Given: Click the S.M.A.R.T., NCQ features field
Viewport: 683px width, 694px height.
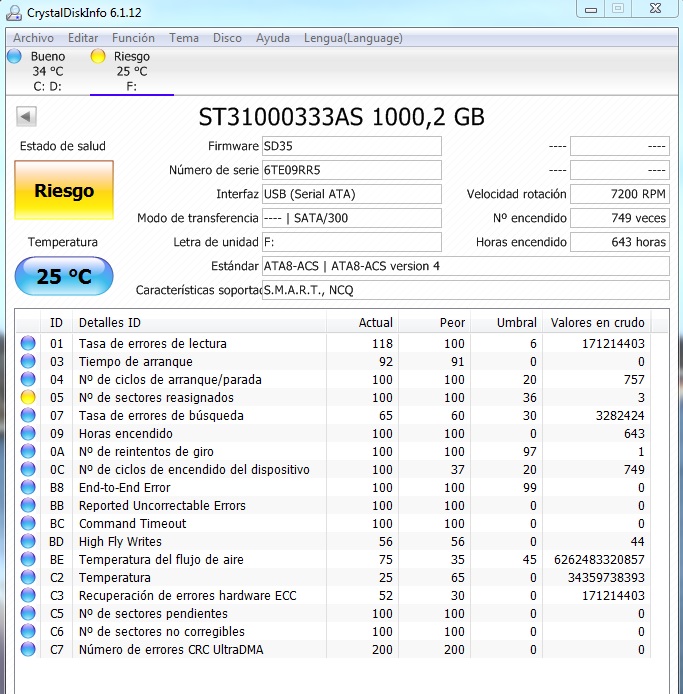Looking at the screenshot, I should point(466,290).
